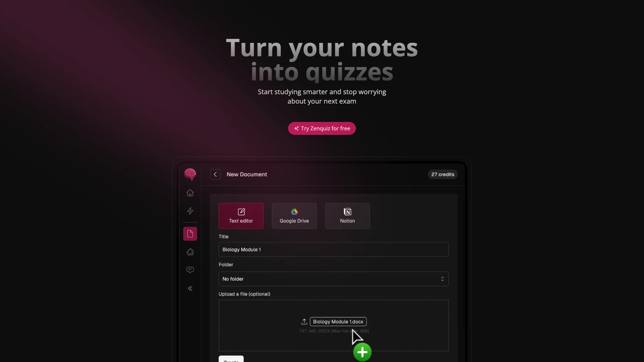Click the home icon in sidebar
This screenshot has height=362, width=644.
point(190,192)
